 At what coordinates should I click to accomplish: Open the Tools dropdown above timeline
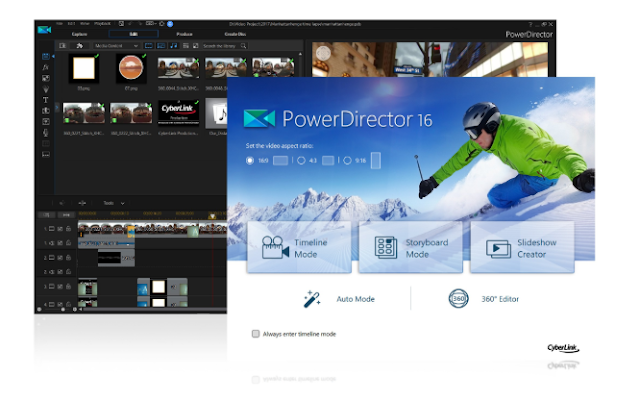tap(113, 203)
